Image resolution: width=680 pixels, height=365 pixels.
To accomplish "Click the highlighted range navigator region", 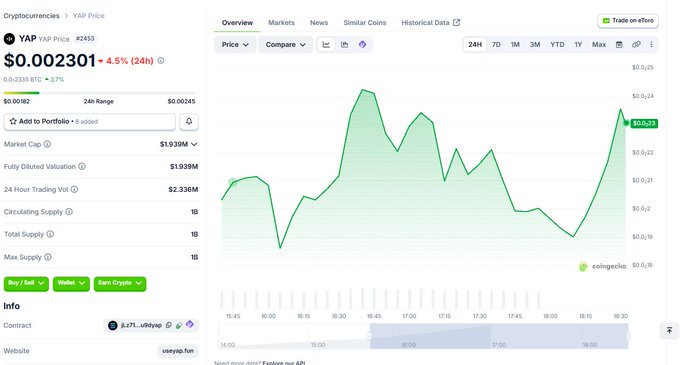I will [499, 336].
